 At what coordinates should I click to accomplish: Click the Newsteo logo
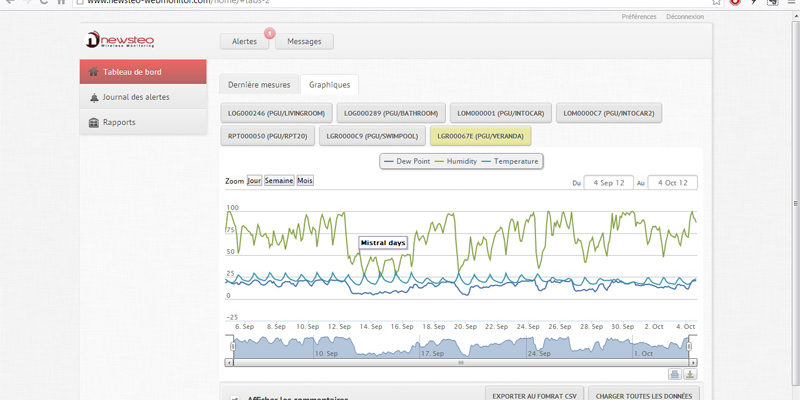(x=120, y=40)
